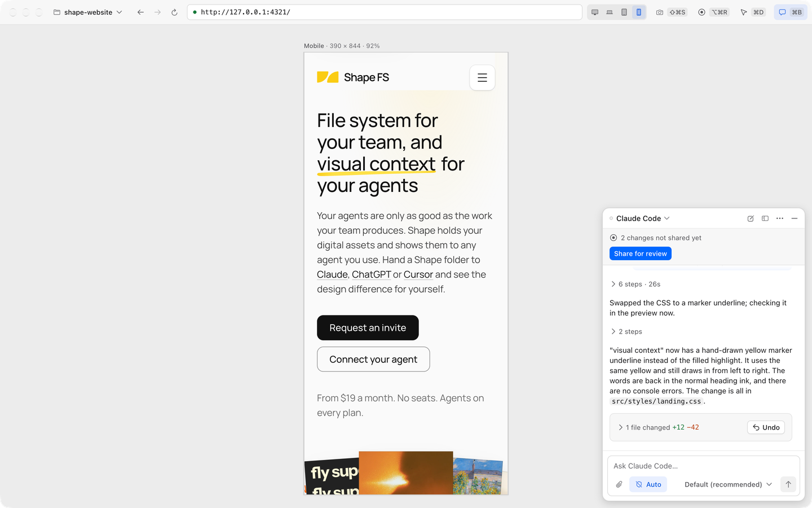Click the Connect your agent button
The width and height of the screenshot is (812, 508).
pyautogui.click(x=373, y=360)
